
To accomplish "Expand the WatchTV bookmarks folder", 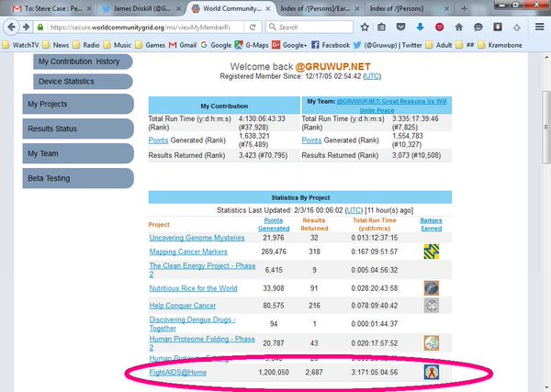I will point(20,45).
